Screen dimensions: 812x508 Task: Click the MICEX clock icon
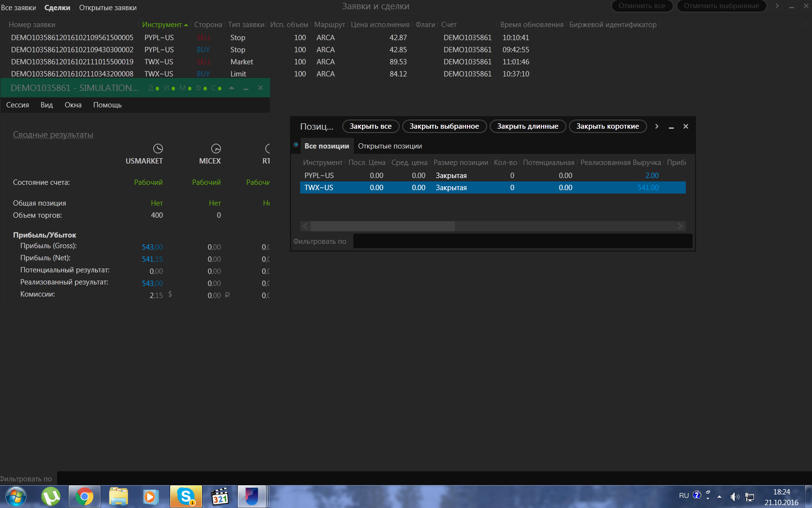click(x=216, y=149)
